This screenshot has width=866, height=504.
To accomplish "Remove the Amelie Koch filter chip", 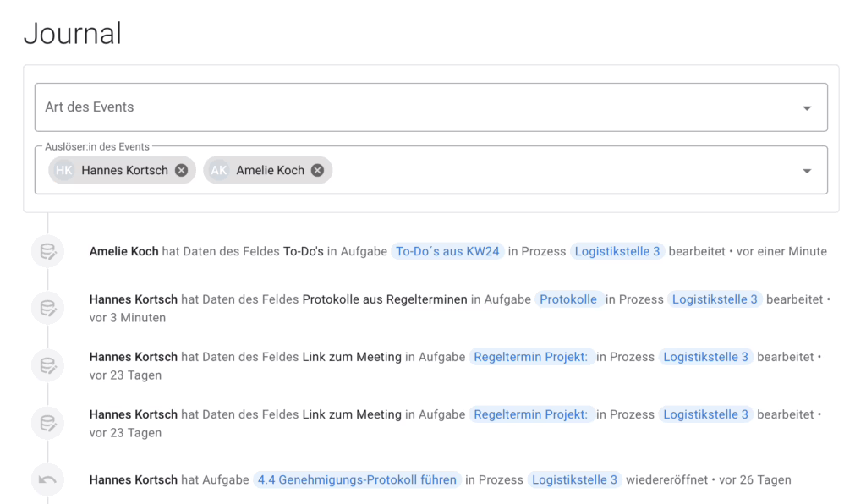I will point(317,171).
